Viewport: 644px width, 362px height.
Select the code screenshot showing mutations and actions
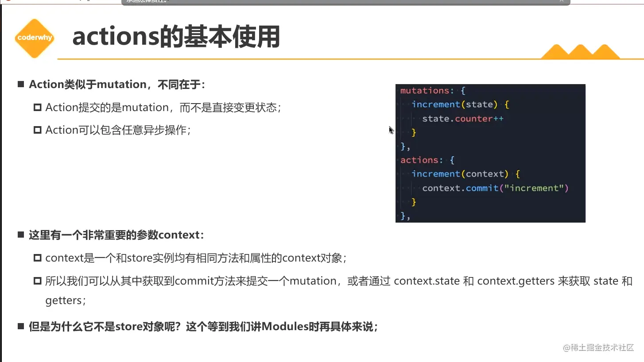click(490, 153)
